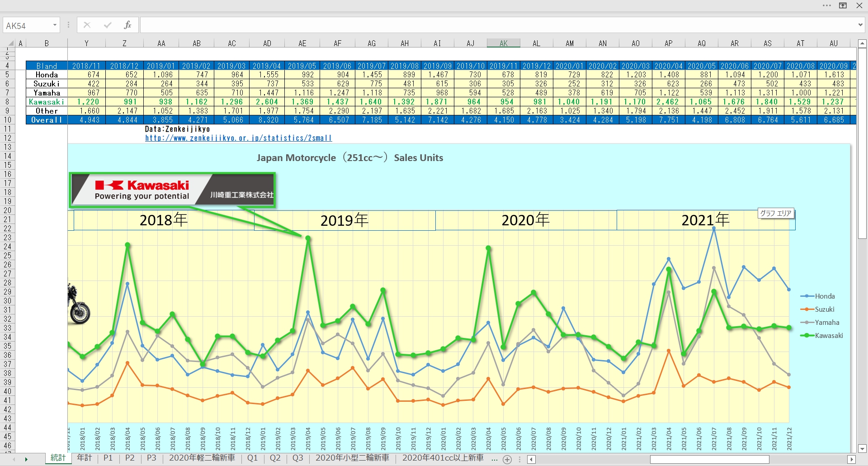The width and height of the screenshot is (868, 466).
Task: Select the Data:Zenkeijikyo text cell
Action: pyautogui.click(x=177, y=129)
